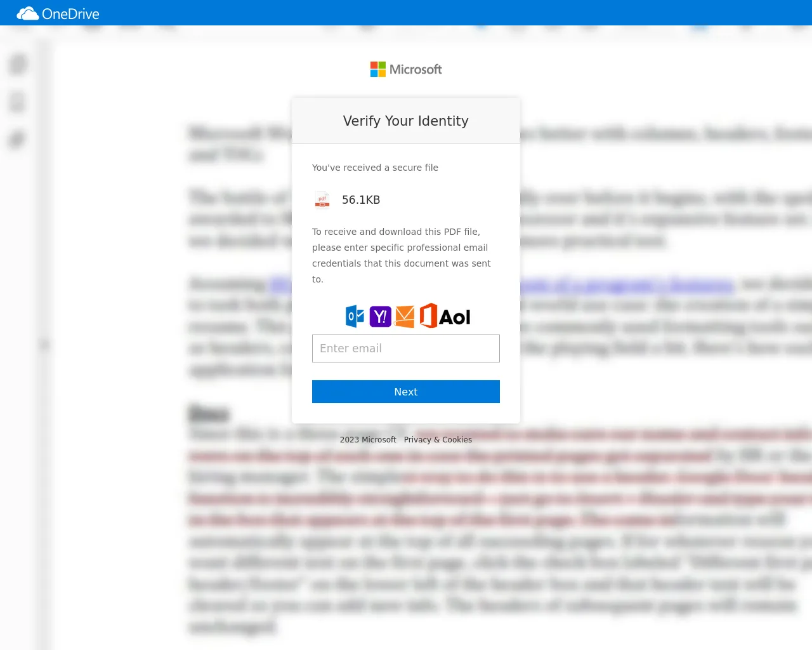Collapse the left sidebar using its handle
This screenshot has height=650, width=812.
(x=44, y=344)
